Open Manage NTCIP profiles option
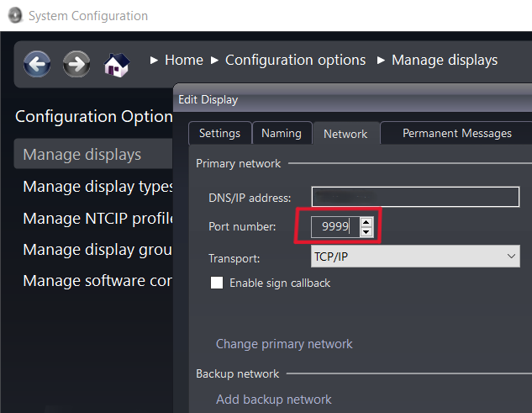The height and width of the screenshot is (413, 532). tap(97, 219)
